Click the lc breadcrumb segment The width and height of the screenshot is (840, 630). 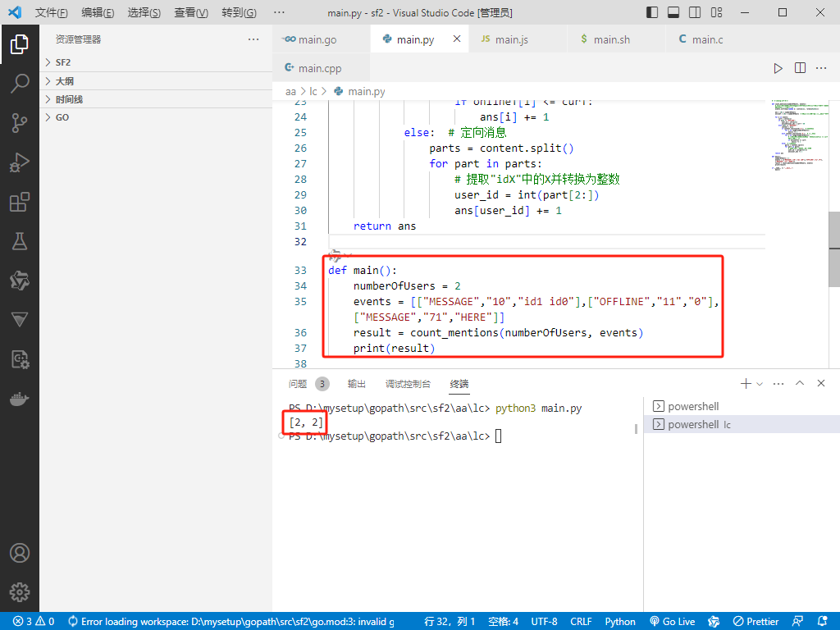pyautogui.click(x=313, y=92)
